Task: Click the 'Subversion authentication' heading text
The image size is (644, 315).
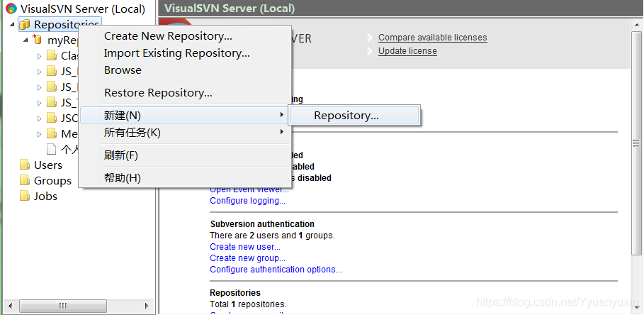Action: pyautogui.click(x=262, y=224)
